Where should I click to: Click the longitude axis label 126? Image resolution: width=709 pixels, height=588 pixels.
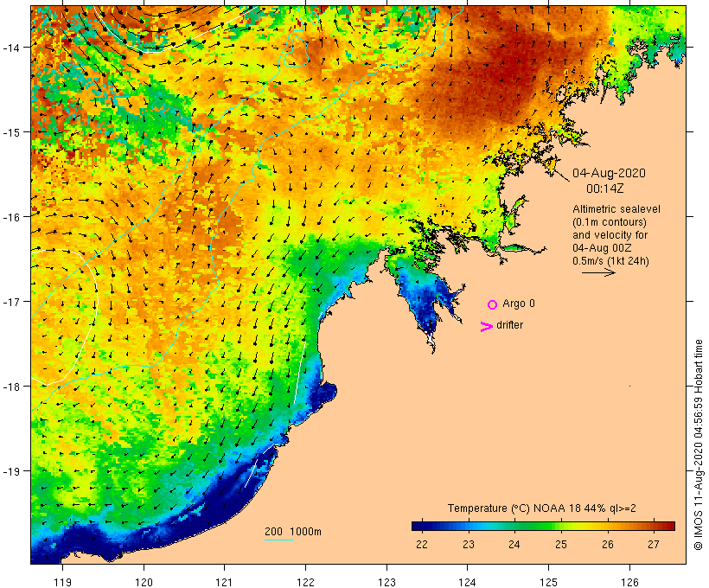(629, 582)
